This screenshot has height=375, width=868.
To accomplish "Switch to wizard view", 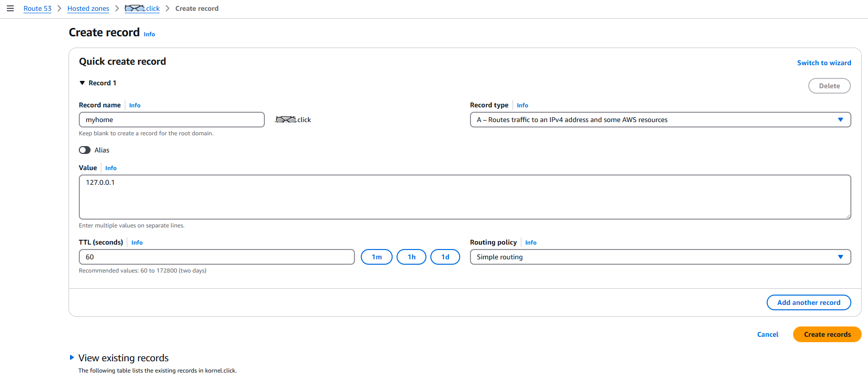I will pyautogui.click(x=824, y=63).
